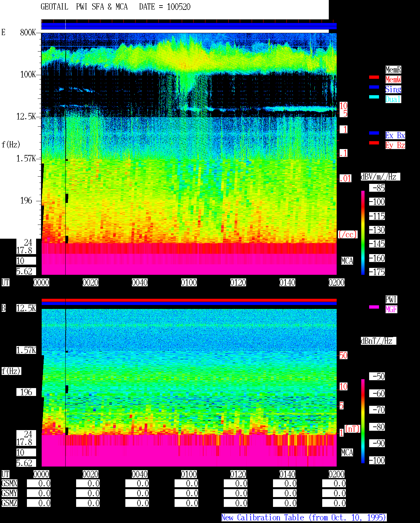This screenshot has width=420, height=523.
Task: Click the cyan Dual legend swatch
Action: pyautogui.click(x=374, y=97)
